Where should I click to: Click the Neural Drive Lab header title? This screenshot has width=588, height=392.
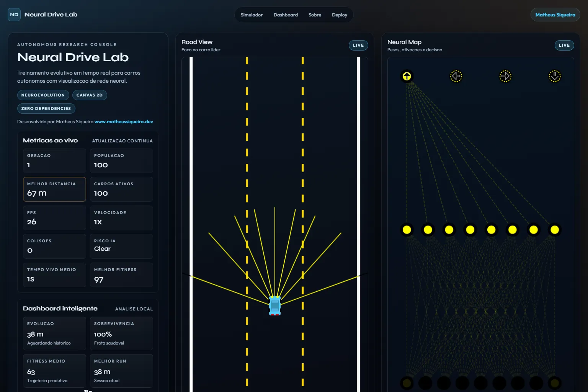[x=51, y=15]
